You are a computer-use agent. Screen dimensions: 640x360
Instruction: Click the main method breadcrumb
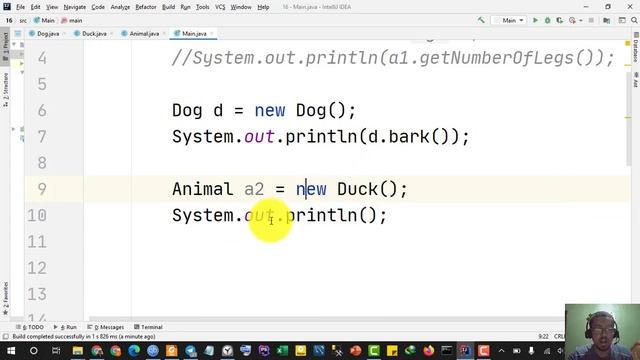72,20
